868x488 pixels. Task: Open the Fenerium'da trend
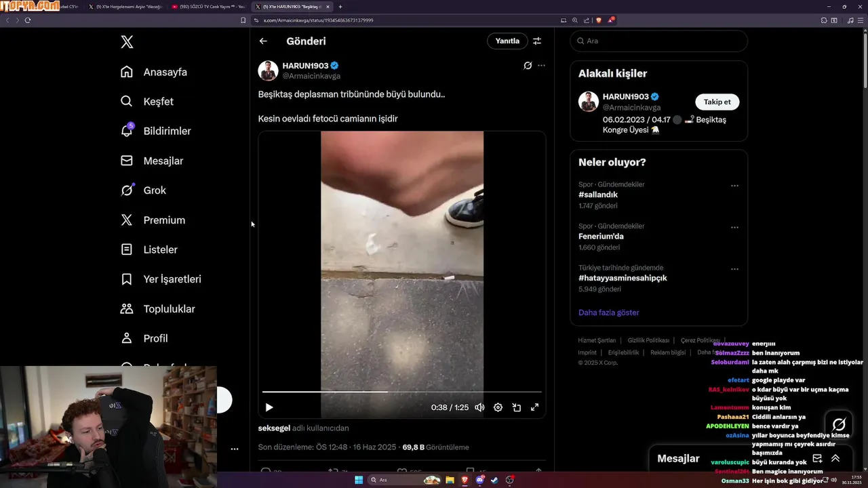[601, 237]
